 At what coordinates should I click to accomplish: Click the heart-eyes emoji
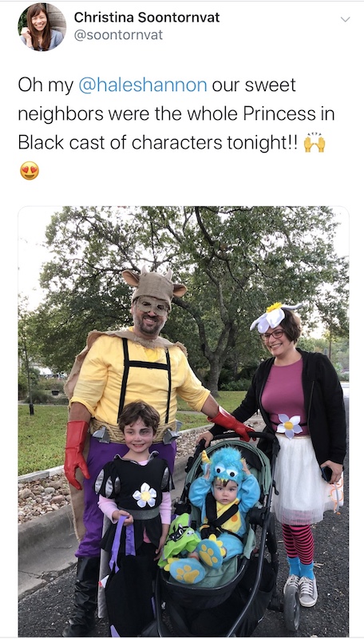pyautogui.click(x=30, y=171)
